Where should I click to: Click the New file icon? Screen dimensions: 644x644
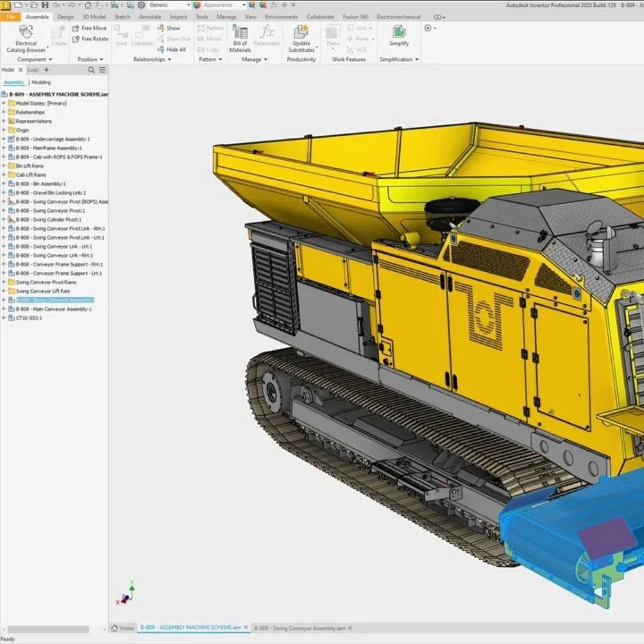tap(18, 5)
